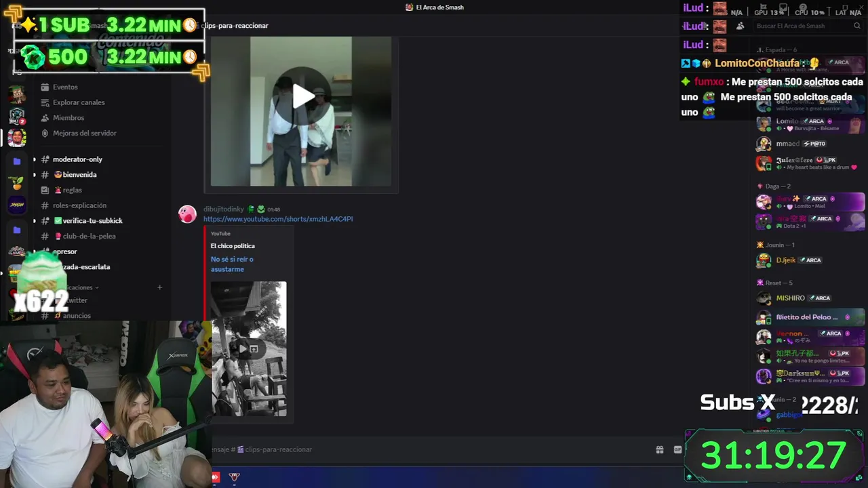Open the member with status Lomito • Miel
The image size is (868, 488).
coord(810,202)
